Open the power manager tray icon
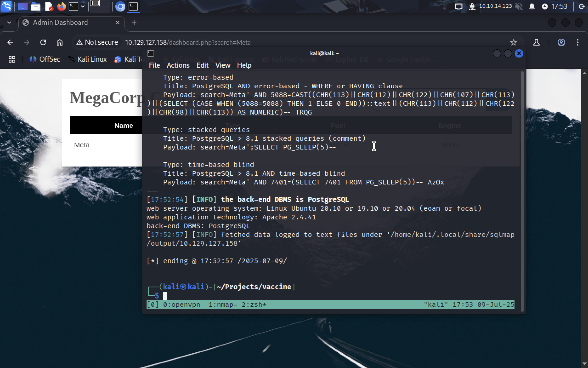This screenshot has width=588, height=368. point(545,6)
